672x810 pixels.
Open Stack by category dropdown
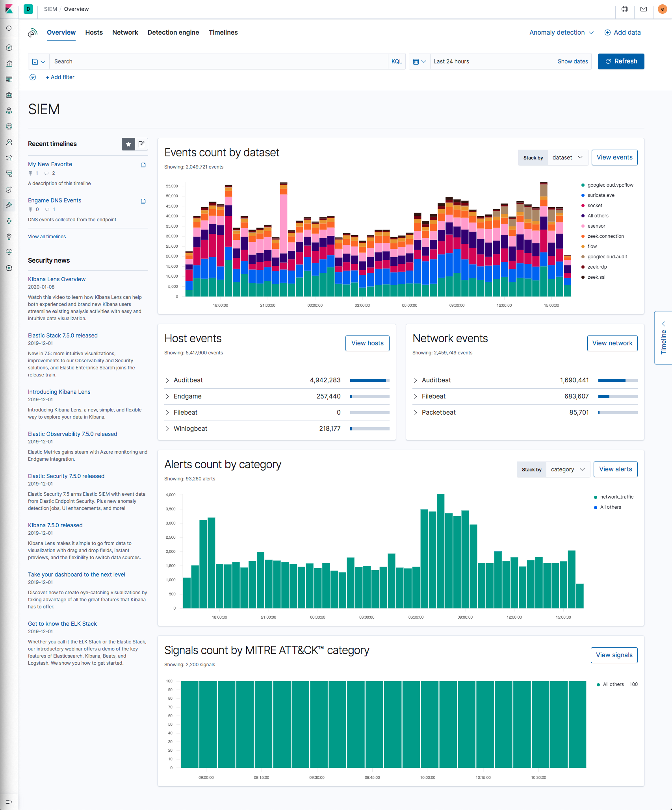(568, 469)
